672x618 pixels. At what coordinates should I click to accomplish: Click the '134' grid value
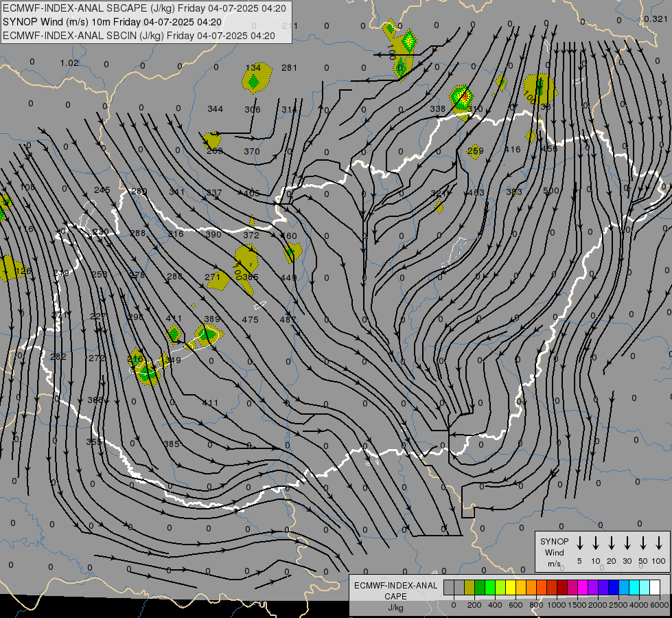[x=253, y=67]
